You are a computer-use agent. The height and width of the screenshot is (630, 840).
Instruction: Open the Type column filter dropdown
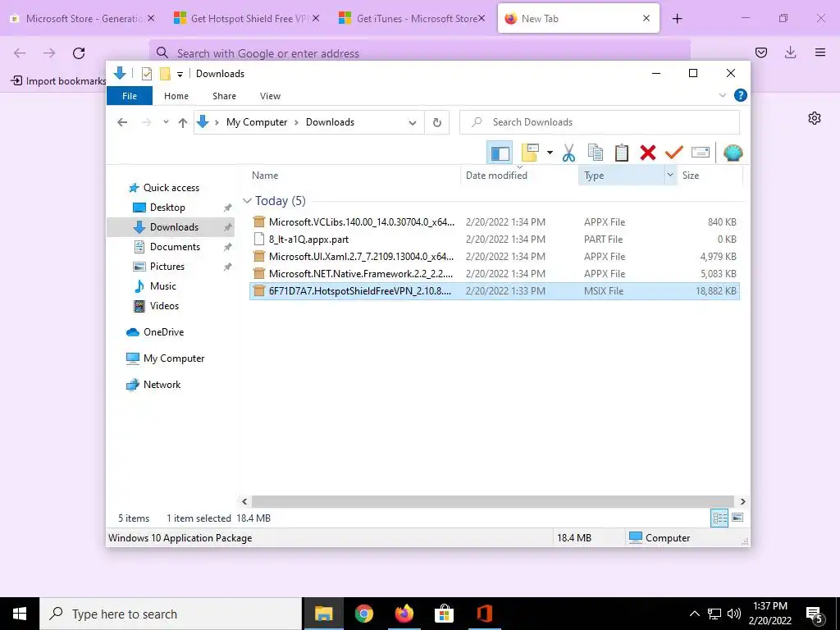point(670,176)
